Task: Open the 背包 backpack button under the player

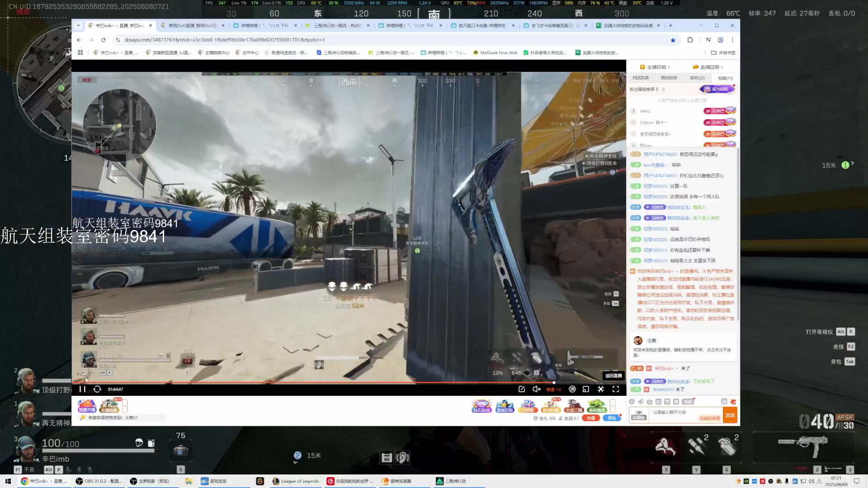Action: [612, 418]
